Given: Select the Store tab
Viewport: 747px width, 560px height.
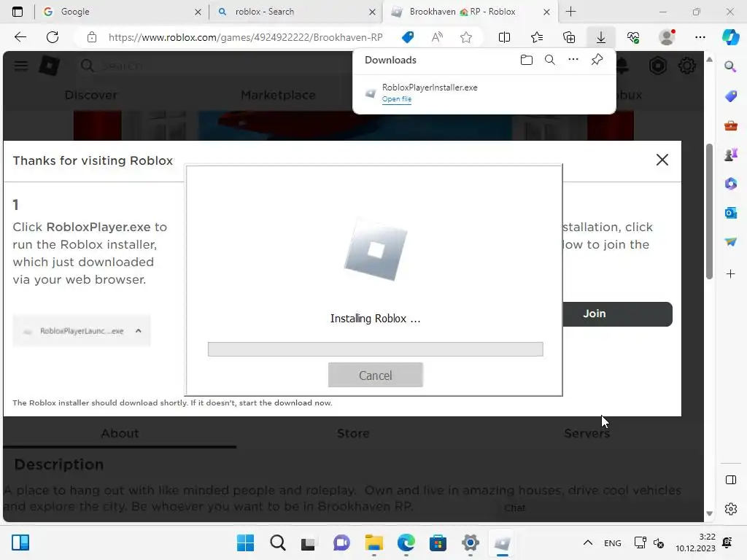Looking at the screenshot, I should pyautogui.click(x=353, y=433).
